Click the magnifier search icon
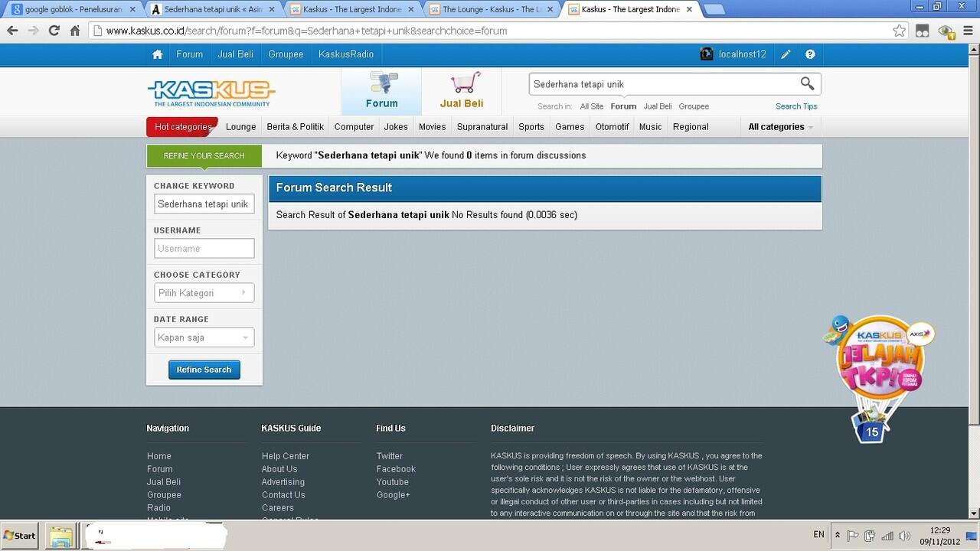This screenshot has width=980, height=551. point(807,83)
